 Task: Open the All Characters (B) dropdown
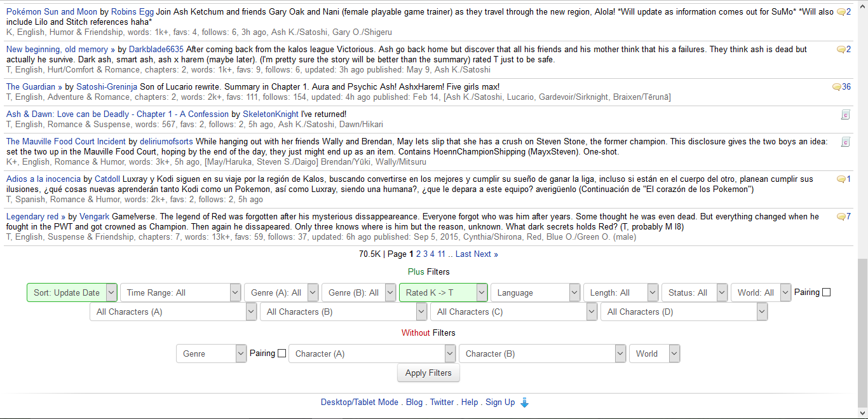344,312
